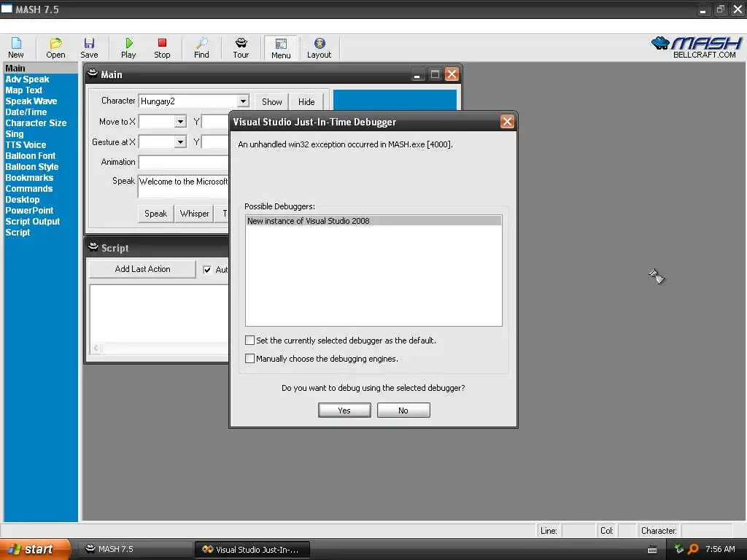Open the Windows start button

click(35, 550)
